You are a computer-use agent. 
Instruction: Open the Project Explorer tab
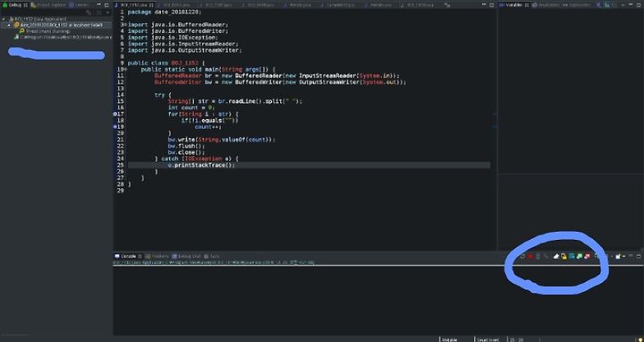pos(48,5)
